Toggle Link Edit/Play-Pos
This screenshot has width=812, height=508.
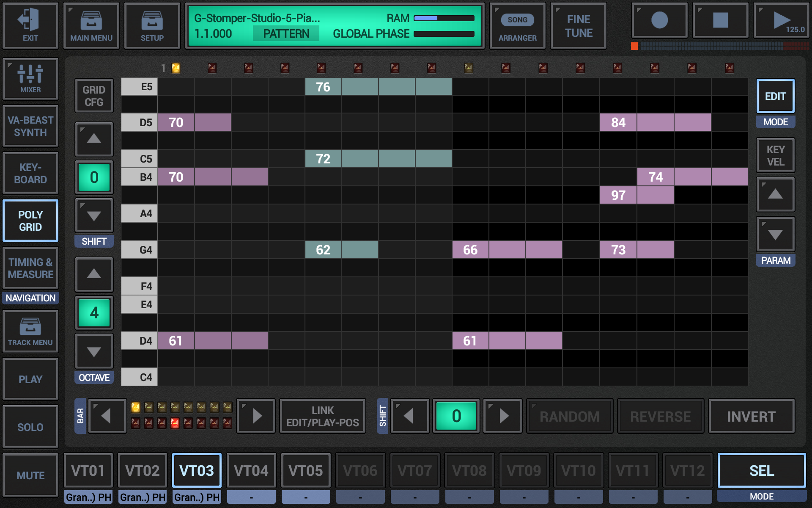click(x=322, y=416)
